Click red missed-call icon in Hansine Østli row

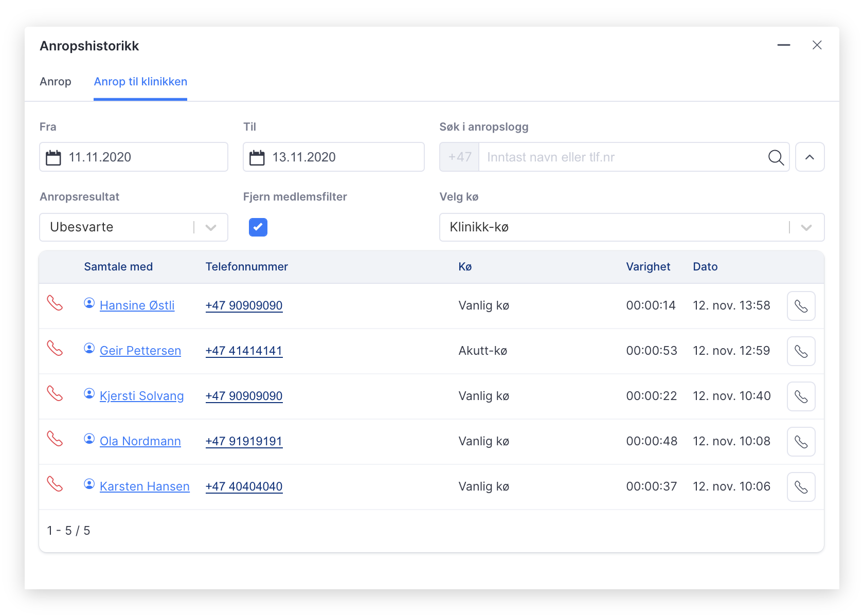click(55, 303)
